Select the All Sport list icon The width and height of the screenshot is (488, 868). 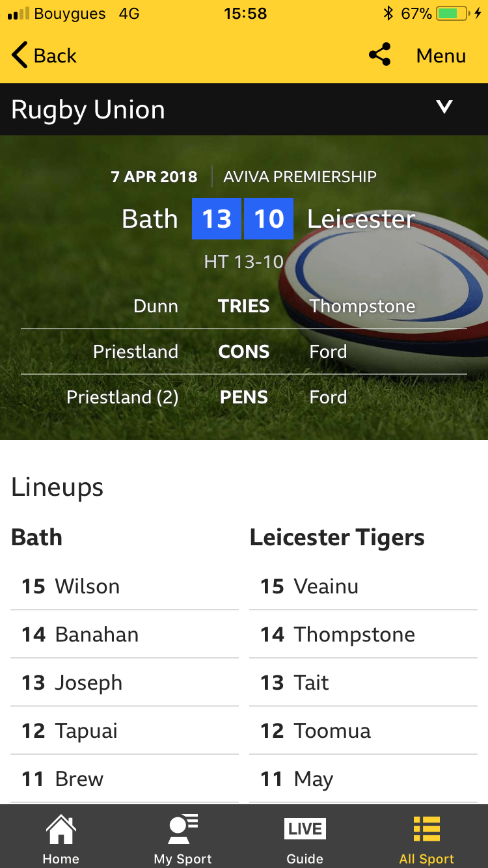[427, 830]
